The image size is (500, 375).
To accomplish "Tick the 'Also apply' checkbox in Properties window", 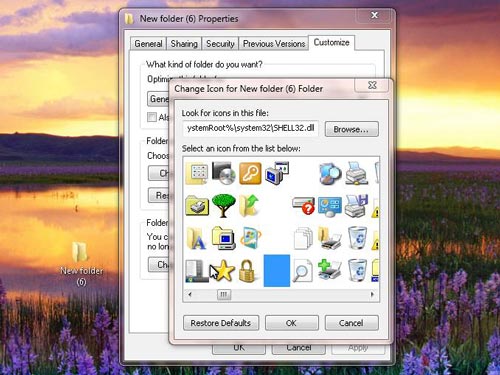I will 152,117.
